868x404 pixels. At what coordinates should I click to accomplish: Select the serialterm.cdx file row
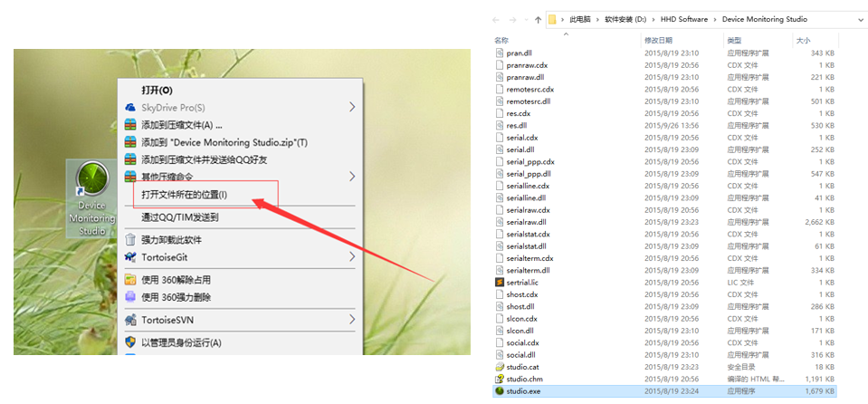[664, 258]
